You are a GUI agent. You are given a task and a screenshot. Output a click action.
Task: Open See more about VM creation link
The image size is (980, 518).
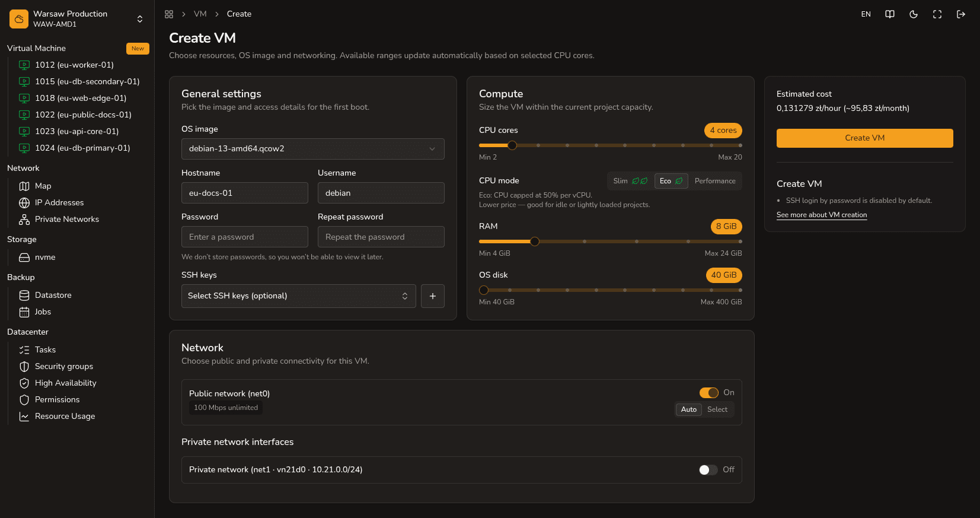click(x=822, y=215)
